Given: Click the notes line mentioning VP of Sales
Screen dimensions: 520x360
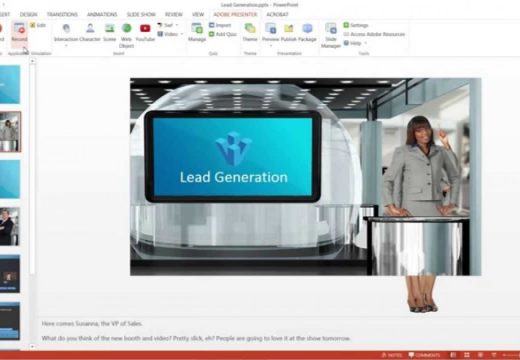Looking at the screenshot, I should pos(92,323).
